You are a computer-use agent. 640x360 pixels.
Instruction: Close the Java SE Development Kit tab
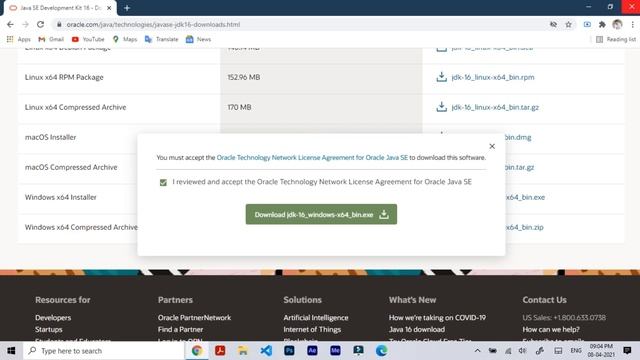(x=109, y=8)
